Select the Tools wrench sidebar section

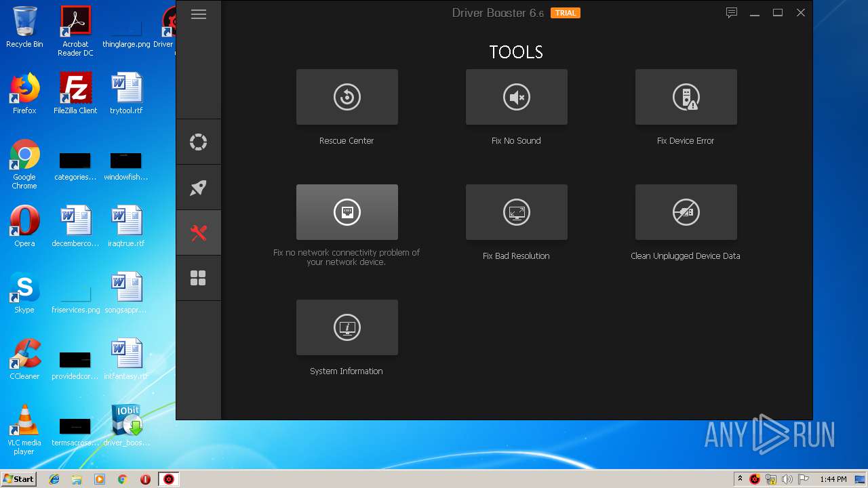[198, 233]
